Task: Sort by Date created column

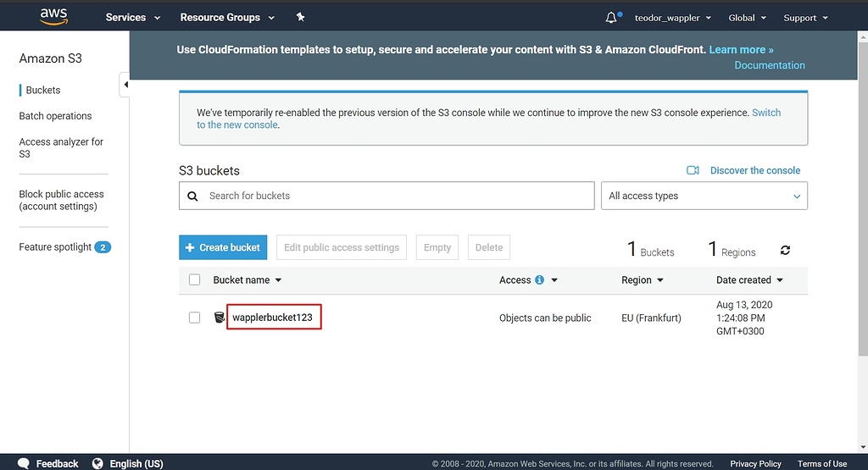Action: click(x=749, y=279)
